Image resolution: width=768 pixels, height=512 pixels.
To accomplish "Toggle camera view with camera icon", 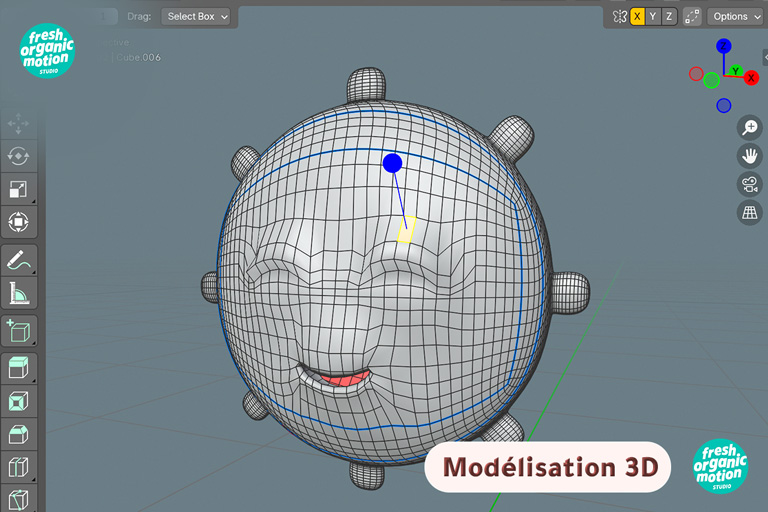I will point(749,184).
